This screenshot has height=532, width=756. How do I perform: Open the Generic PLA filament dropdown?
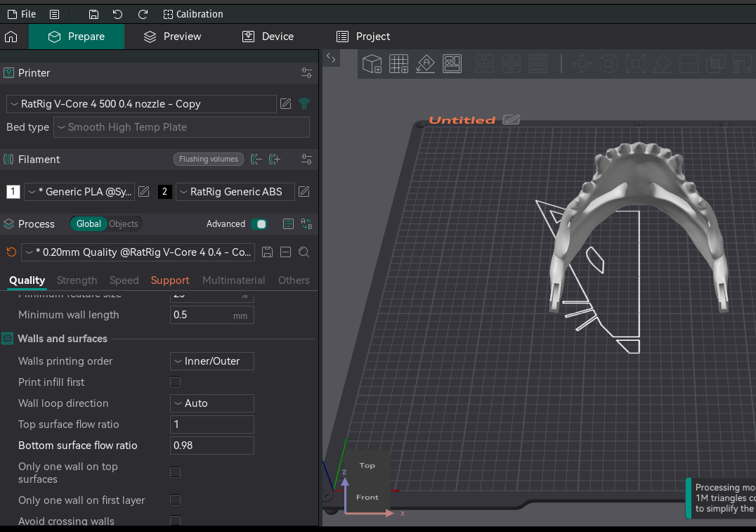coord(79,192)
